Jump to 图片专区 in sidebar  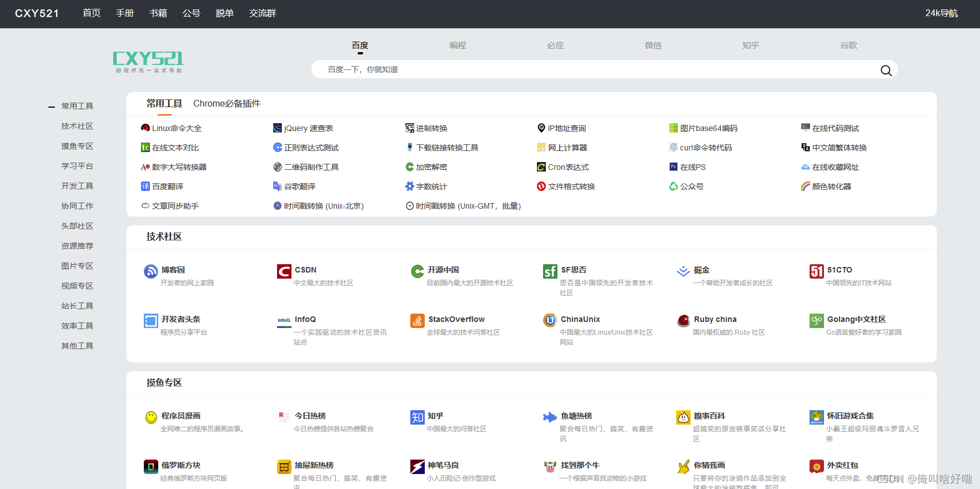(77, 266)
